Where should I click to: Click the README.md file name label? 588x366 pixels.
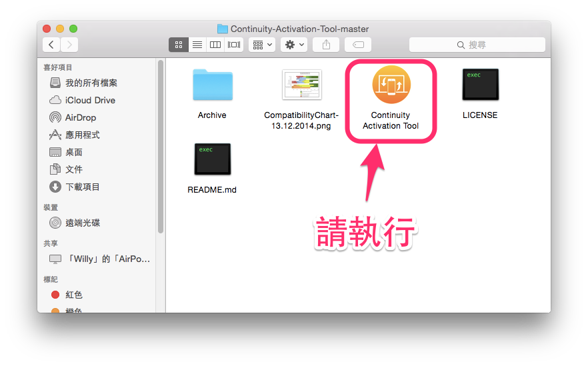(212, 190)
